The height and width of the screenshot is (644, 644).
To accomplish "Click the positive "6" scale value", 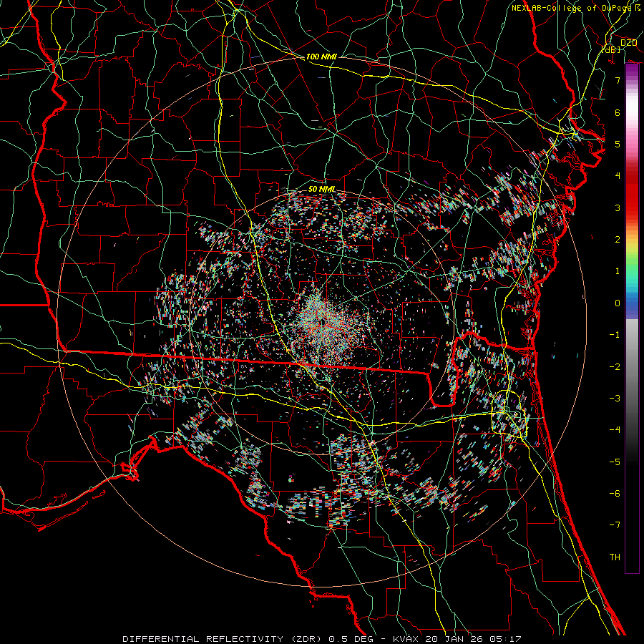I will 618,112.
